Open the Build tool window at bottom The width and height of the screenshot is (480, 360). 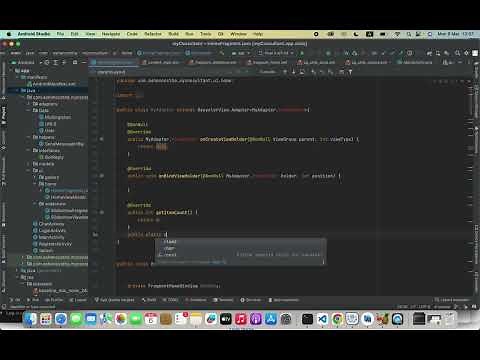(149, 300)
